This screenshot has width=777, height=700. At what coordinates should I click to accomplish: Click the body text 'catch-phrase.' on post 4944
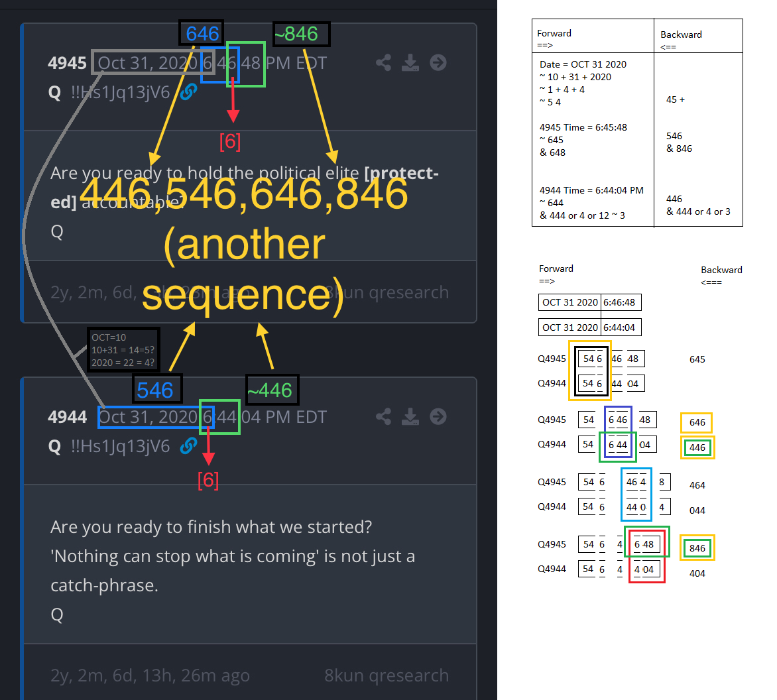[x=104, y=585]
